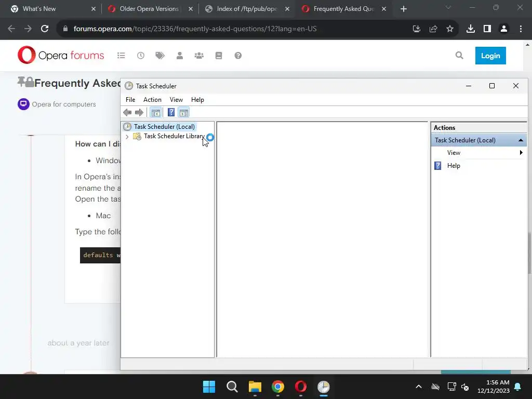The height and width of the screenshot is (399, 532).
Task: Select Task Scheduler (Local) tree node
Action: pos(164,127)
